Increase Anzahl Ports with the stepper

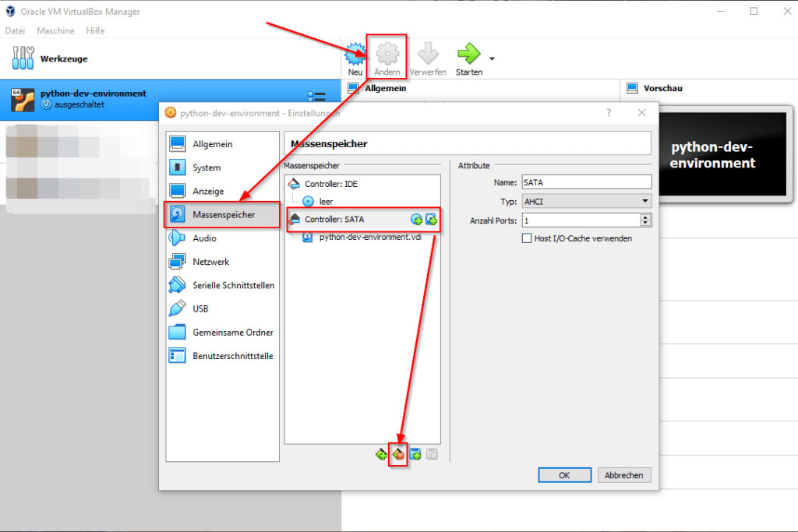point(644,217)
